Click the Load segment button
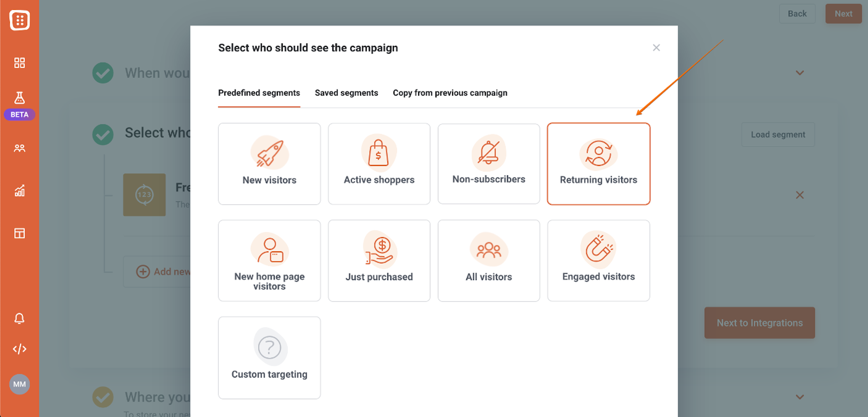 tap(778, 134)
